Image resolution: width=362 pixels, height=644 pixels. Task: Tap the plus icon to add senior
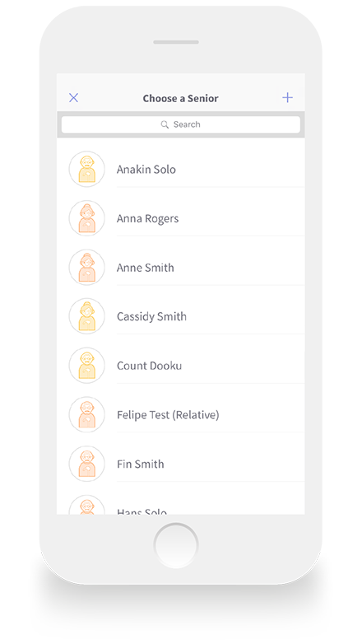(x=287, y=98)
